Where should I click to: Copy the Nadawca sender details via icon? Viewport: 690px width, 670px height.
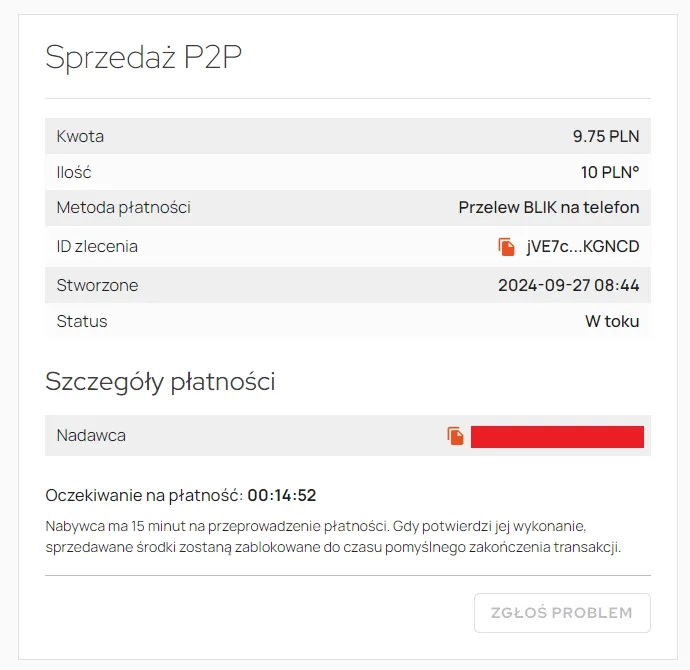pos(455,436)
